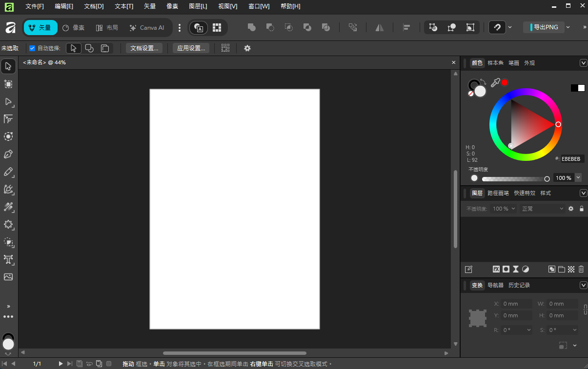The height and width of the screenshot is (369, 588).
Task: Expand the additional tools chevron in the left toolbar
Action: 8,306
